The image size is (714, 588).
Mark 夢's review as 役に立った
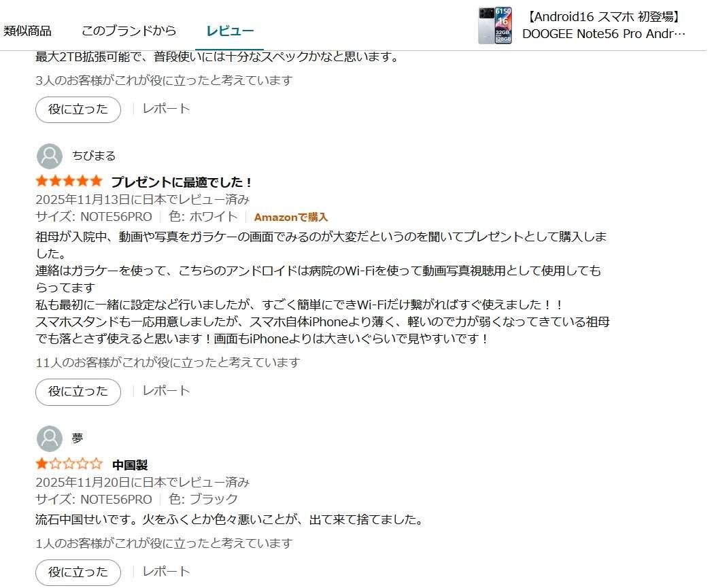coord(78,572)
